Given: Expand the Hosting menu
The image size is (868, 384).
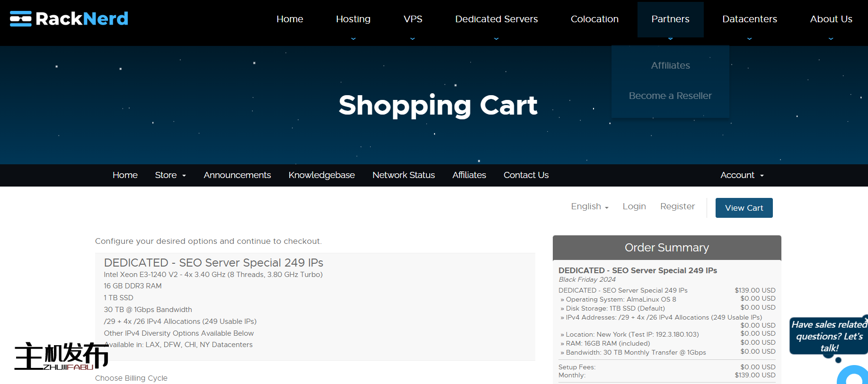Looking at the screenshot, I should coord(353,19).
